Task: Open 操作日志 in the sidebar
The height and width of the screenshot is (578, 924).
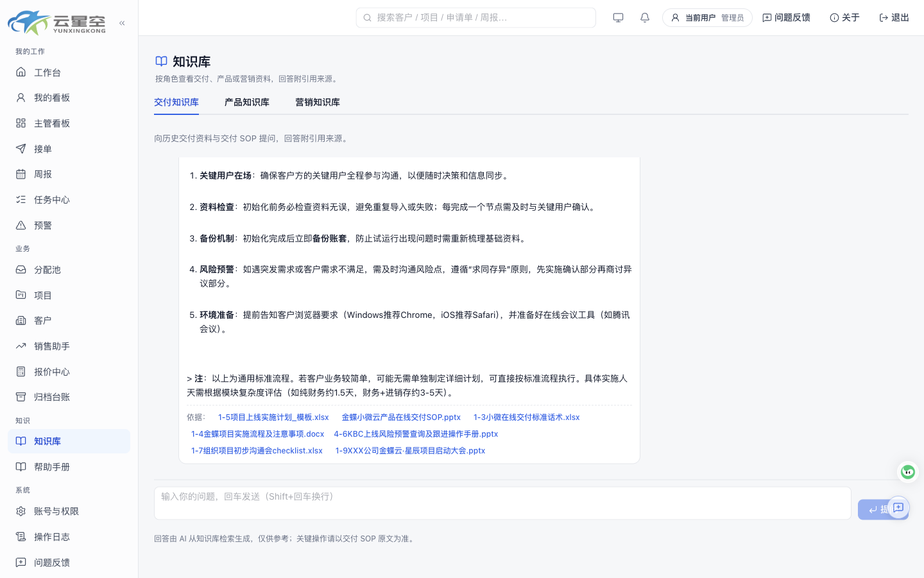Action: 69,537
